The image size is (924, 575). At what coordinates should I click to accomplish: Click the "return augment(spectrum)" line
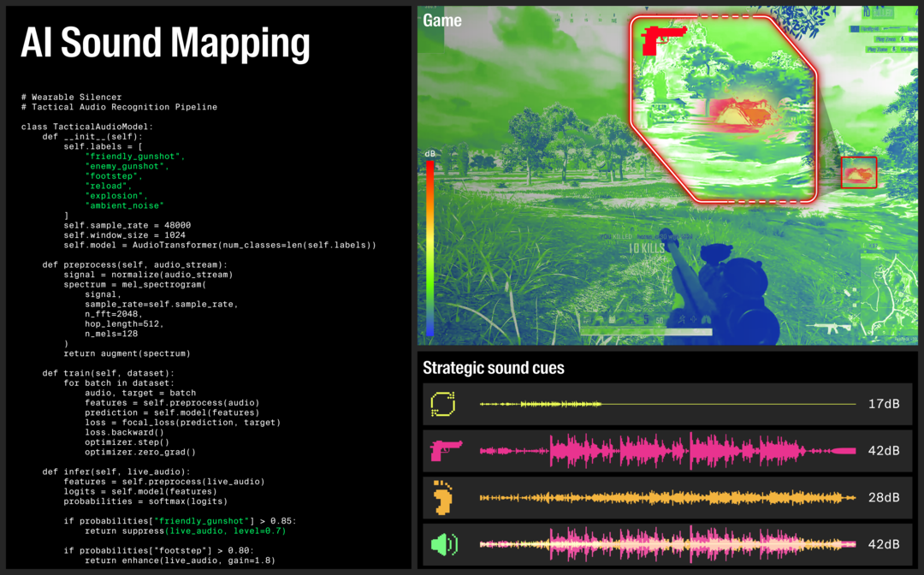pos(127,353)
